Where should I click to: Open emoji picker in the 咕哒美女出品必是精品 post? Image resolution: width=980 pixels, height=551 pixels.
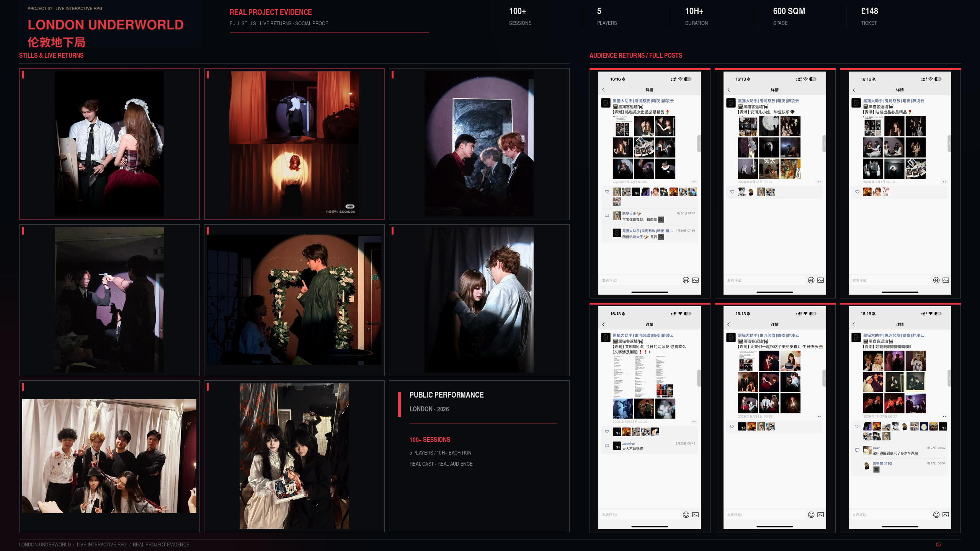(686, 280)
